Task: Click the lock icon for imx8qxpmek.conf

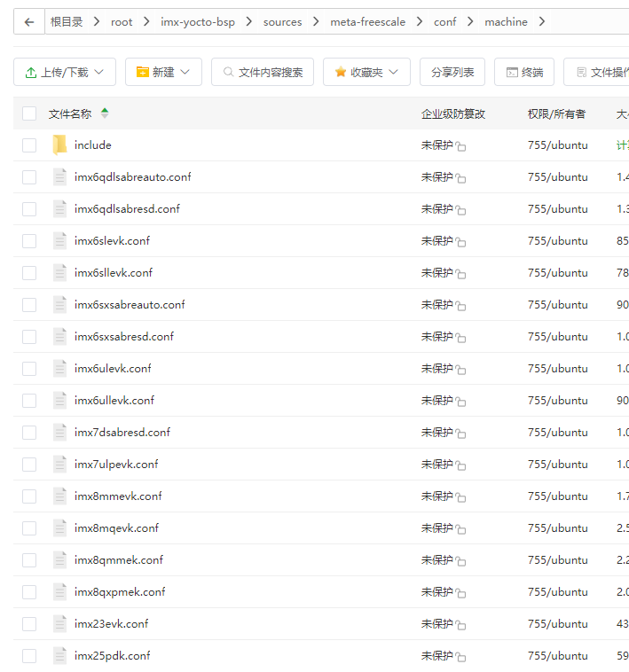Action: [x=461, y=593]
